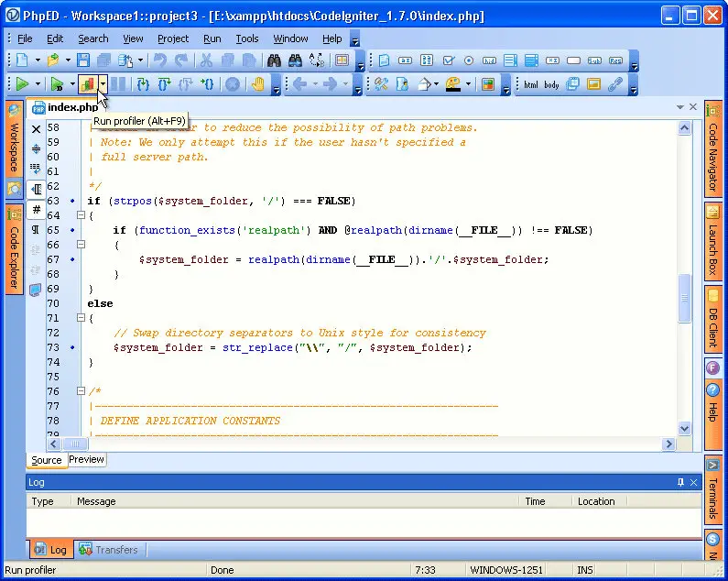Viewport: 728px width, 581px height.
Task: Open the Tools menu
Action: (x=246, y=38)
